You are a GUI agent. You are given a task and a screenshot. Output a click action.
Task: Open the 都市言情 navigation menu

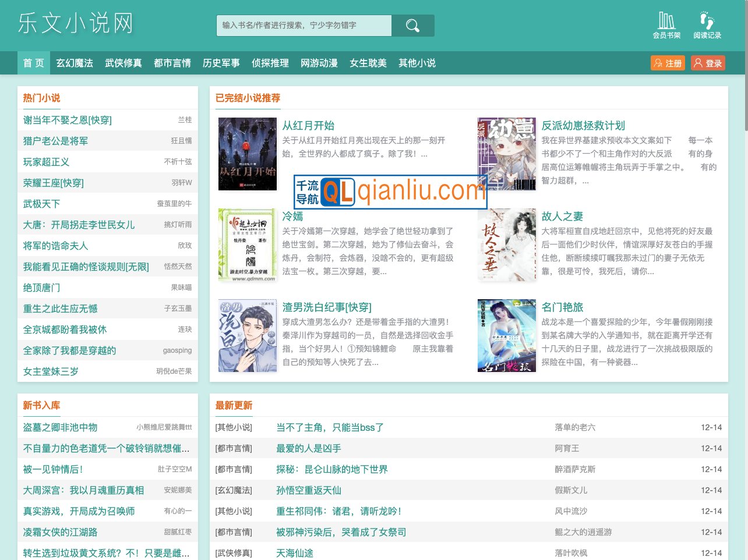click(172, 63)
